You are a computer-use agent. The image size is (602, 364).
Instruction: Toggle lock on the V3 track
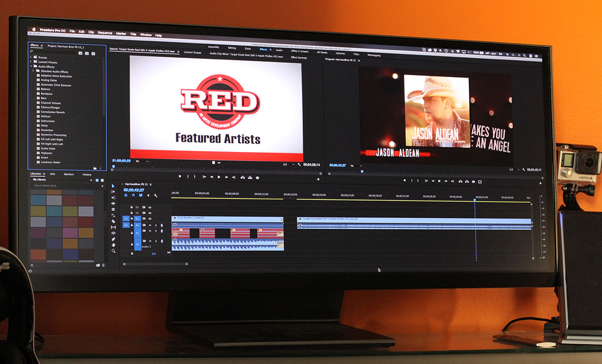[132, 207]
